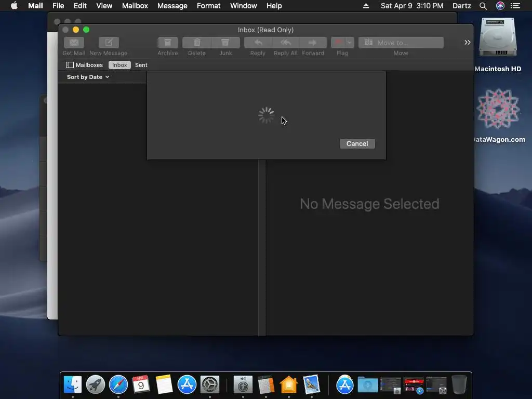This screenshot has height=399, width=532.
Task: Zoom the Inbox window with green button
Action: [86, 30]
